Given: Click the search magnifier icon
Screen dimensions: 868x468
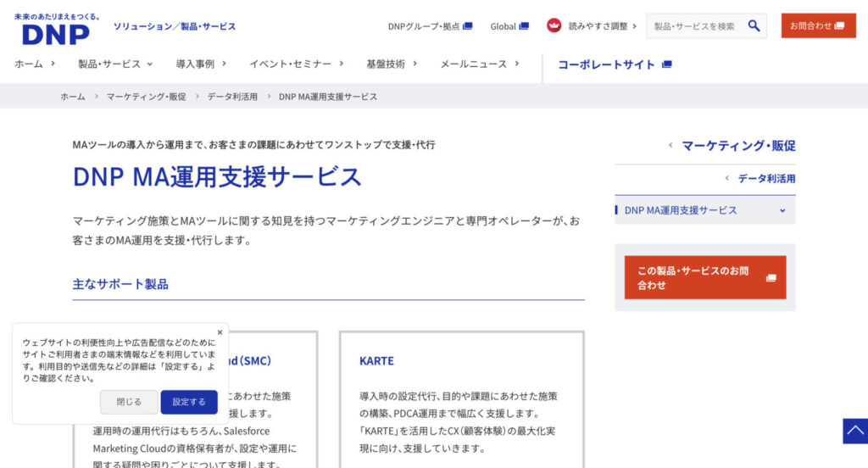Looking at the screenshot, I should click(754, 26).
